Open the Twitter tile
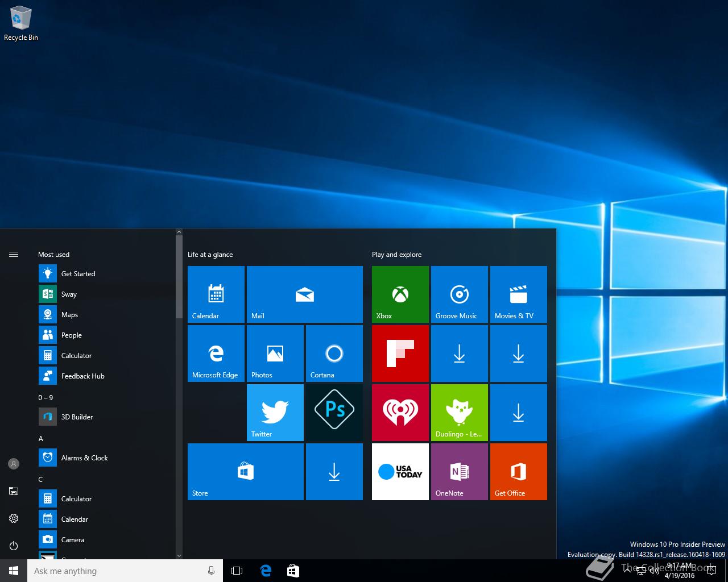728x582 pixels. pos(275,413)
